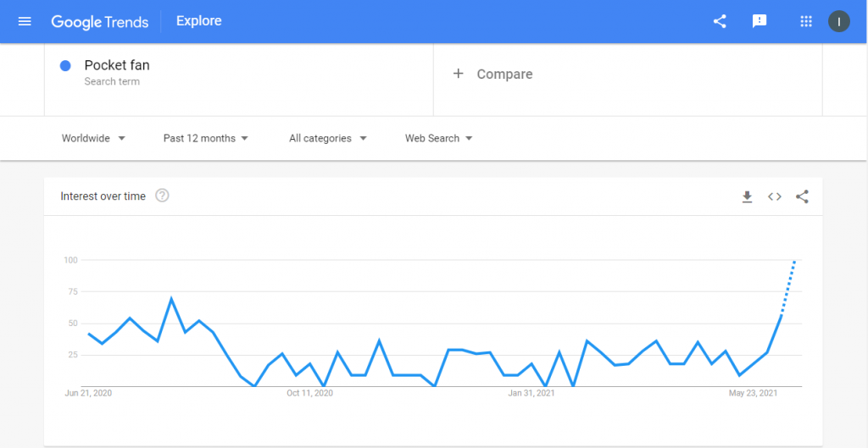The width and height of the screenshot is (868, 448).
Task: Select the Explore header item
Action: point(198,21)
